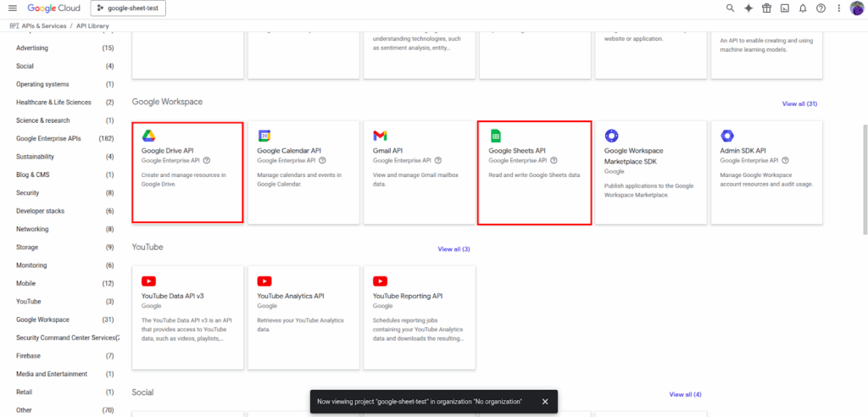
Task: Activate Cloud Shell terminal icon
Action: 785,8
